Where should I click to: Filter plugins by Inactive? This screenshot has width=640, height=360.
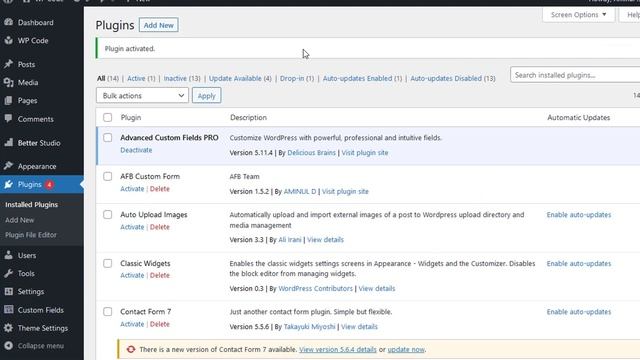pyautogui.click(x=175, y=78)
